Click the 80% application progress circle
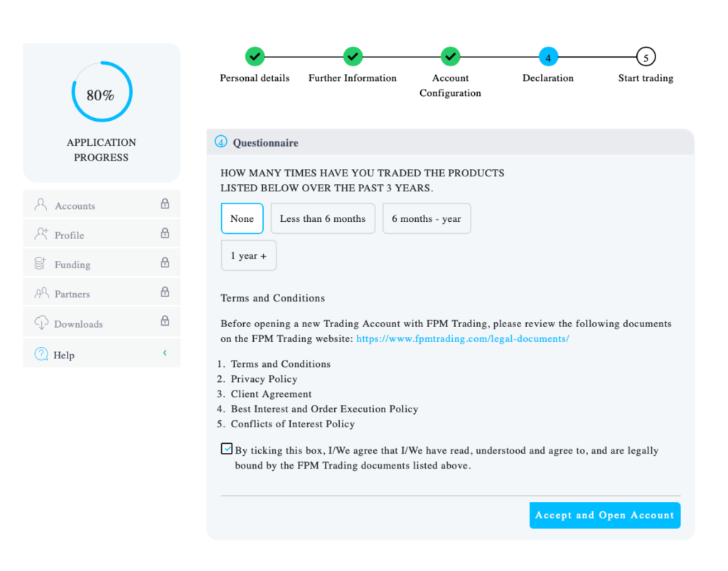 pos(101,93)
